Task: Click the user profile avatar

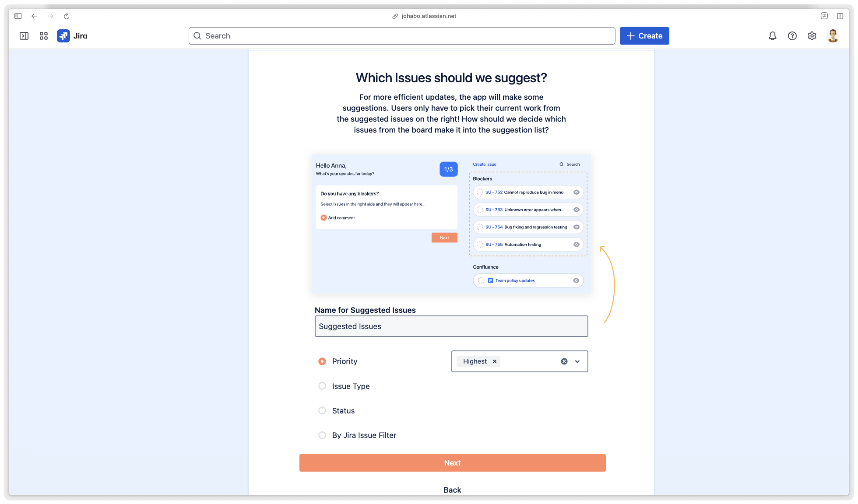Action: coord(833,36)
